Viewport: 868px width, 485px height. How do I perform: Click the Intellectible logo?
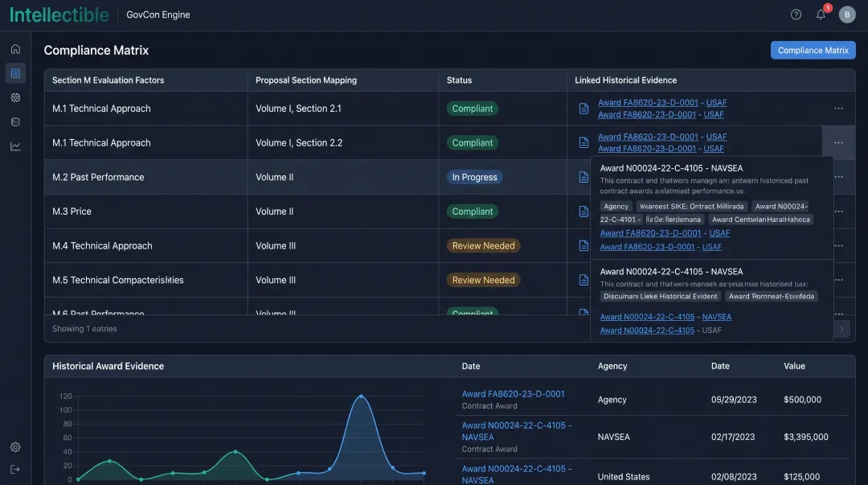click(x=59, y=15)
